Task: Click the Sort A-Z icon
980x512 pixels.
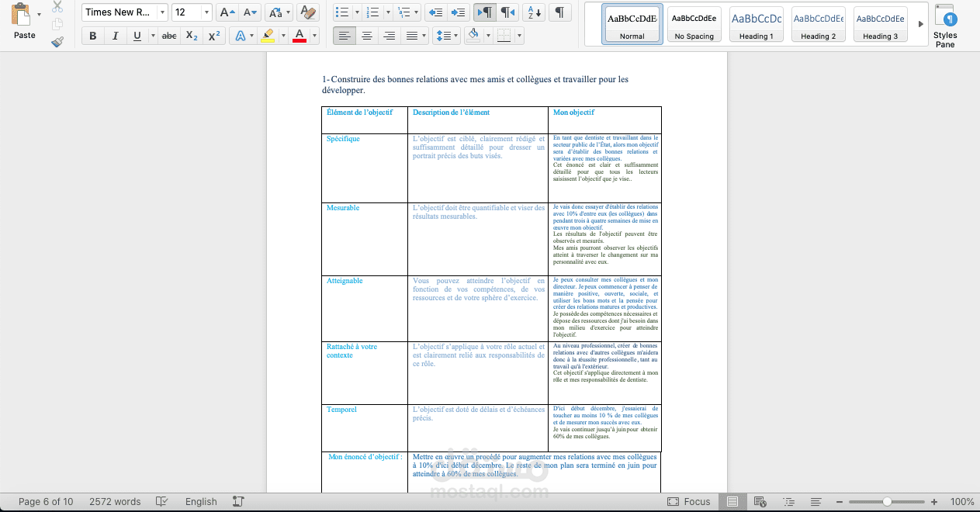Action: coord(535,12)
